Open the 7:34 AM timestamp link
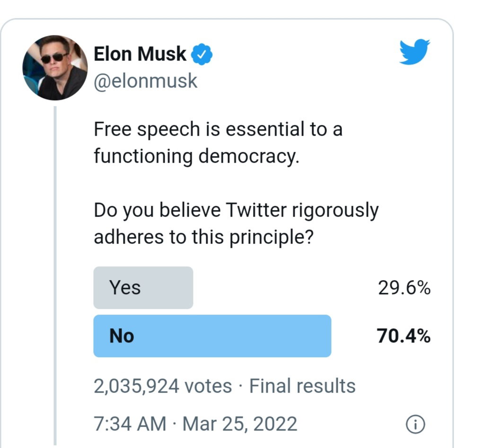This screenshot has height=448, width=482. 130,424
